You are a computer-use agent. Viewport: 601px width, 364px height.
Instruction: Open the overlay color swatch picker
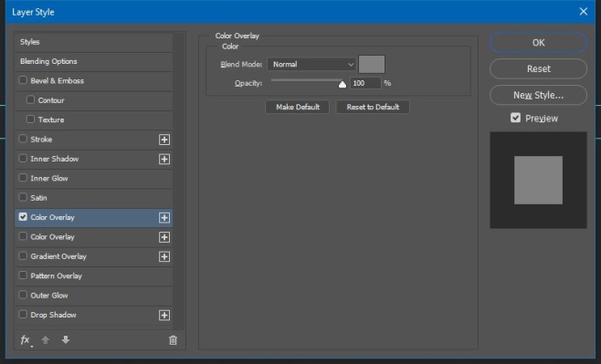click(x=372, y=64)
